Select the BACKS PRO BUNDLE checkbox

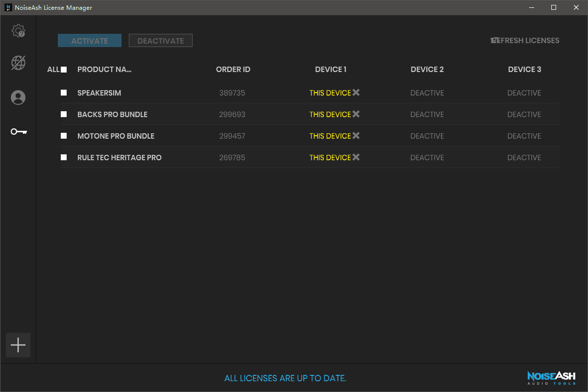coord(64,114)
